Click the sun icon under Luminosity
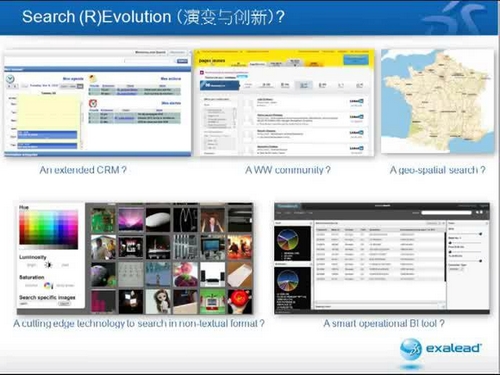 point(48,265)
